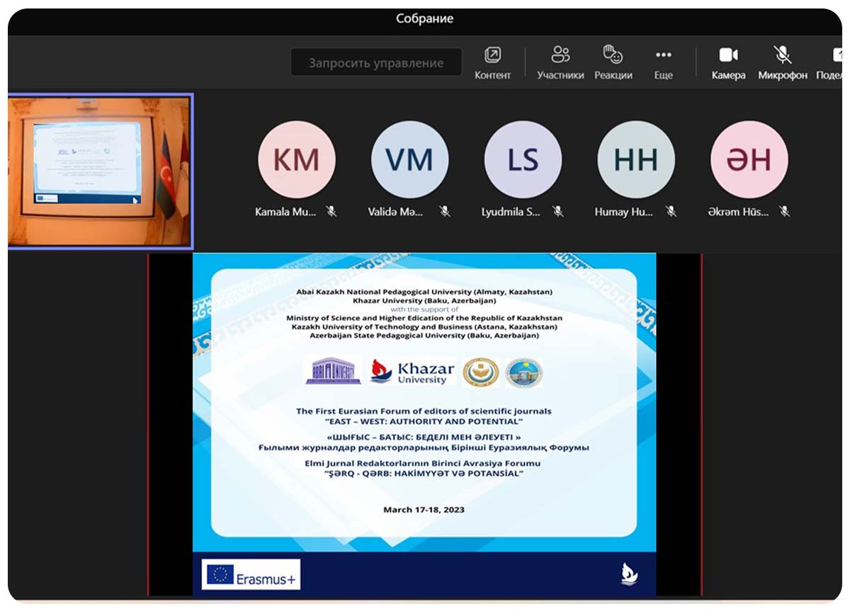Select the conference room video thumbnail
The width and height of the screenshot is (850, 616).
coord(100,171)
